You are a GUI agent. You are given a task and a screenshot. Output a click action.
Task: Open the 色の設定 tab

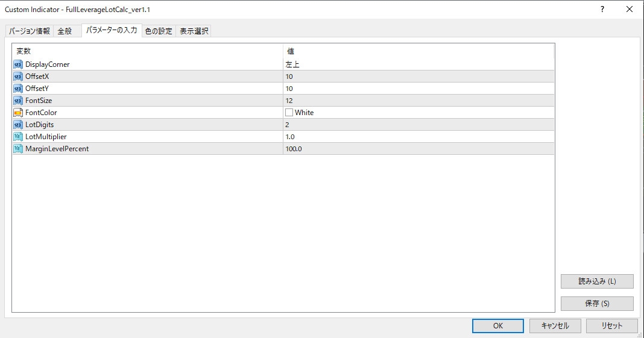coord(159,31)
